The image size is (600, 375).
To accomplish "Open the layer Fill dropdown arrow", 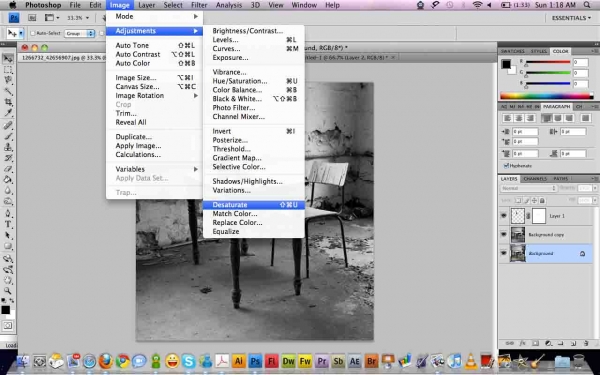I will (x=595, y=201).
